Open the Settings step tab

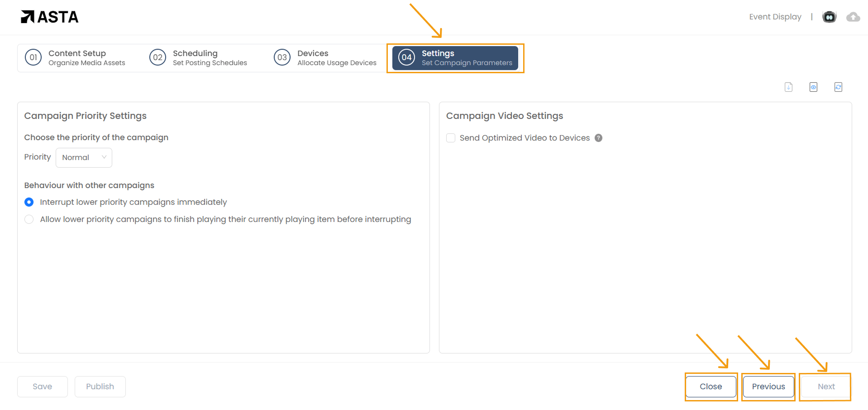[x=455, y=58]
